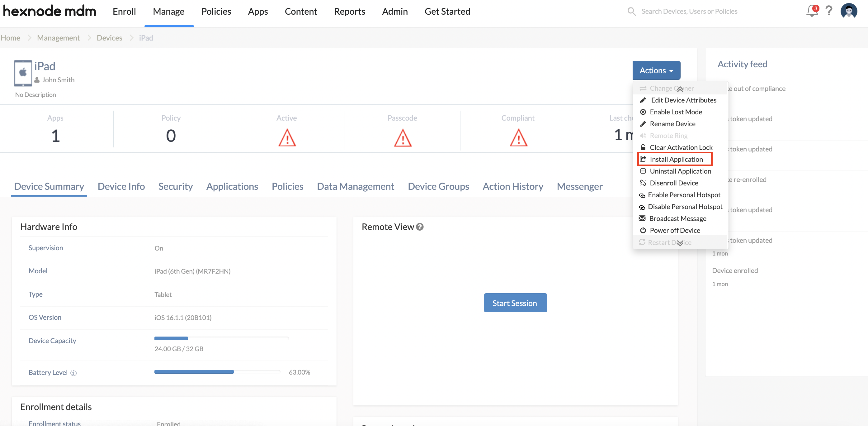Image resolution: width=868 pixels, height=426 pixels.
Task: Open Get Started top menu
Action: tap(447, 12)
